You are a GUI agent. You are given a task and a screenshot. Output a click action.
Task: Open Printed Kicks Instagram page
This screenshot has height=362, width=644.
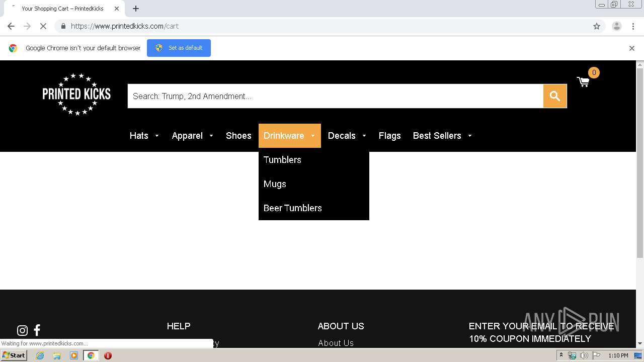click(x=22, y=330)
